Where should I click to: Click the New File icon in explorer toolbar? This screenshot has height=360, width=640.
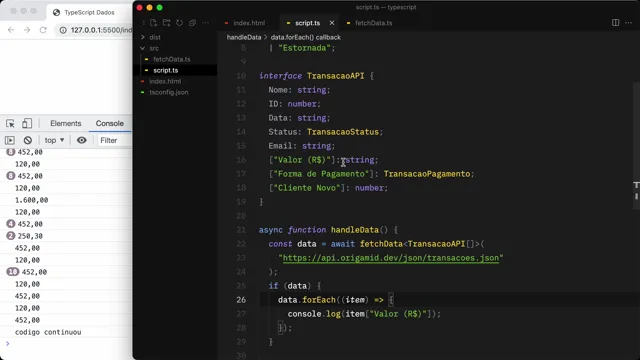tap(153, 23)
